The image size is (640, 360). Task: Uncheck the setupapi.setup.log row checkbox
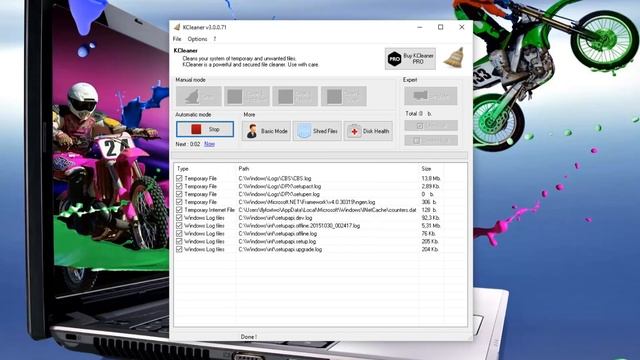pyautogui.click(x=179, y=242)
